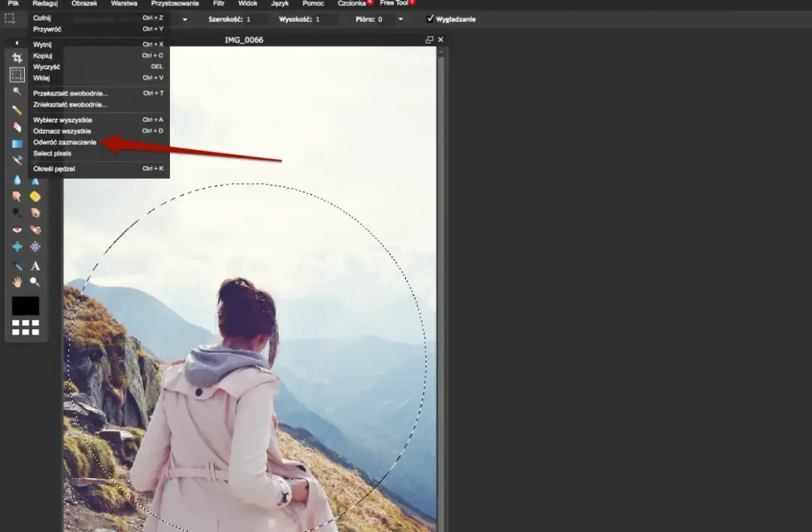Activate the Eraser tool

click(17, 126)
